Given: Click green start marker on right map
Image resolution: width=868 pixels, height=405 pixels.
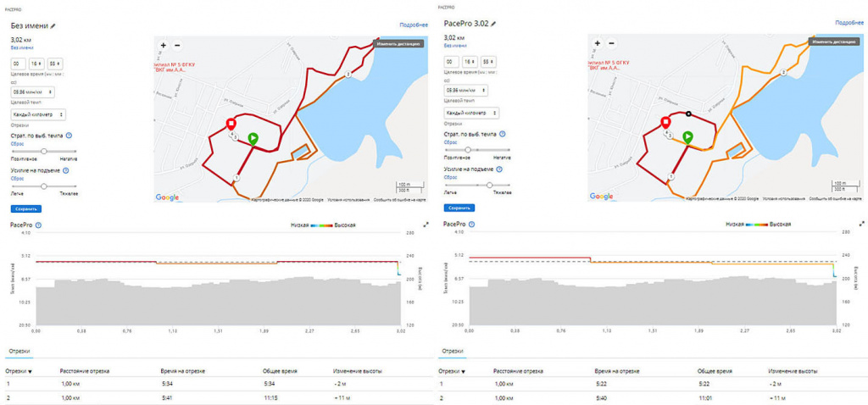Looking at the screenshot, I should 687,136.
